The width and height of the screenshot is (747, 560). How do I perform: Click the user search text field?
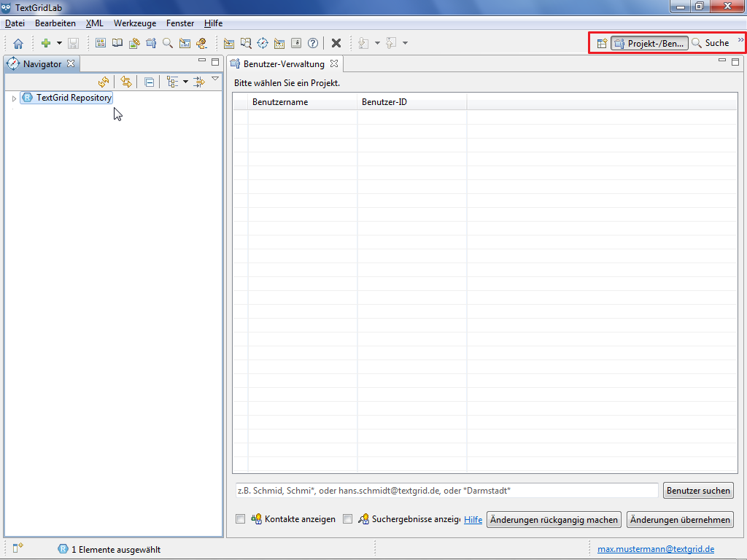446,491
